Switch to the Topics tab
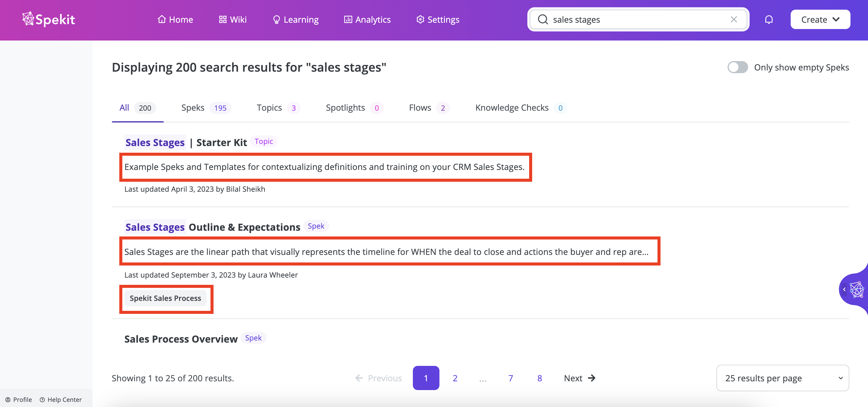 coord(278,108)
